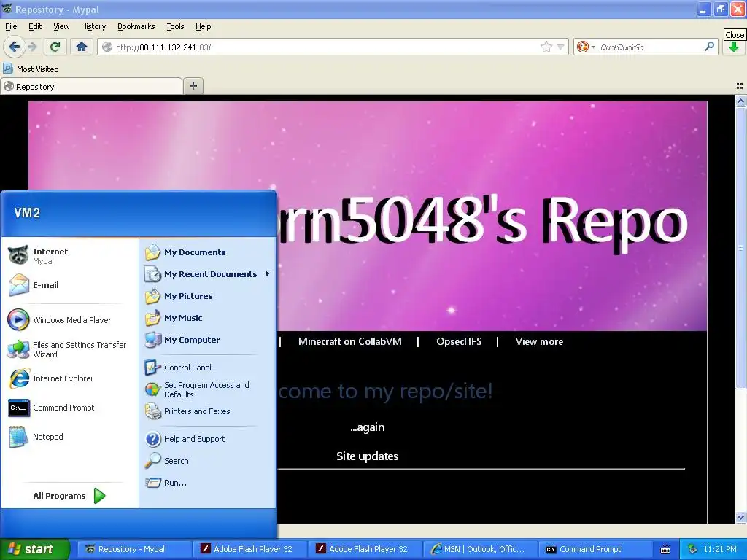Show all tabs grid icon

tap(740, 86)
